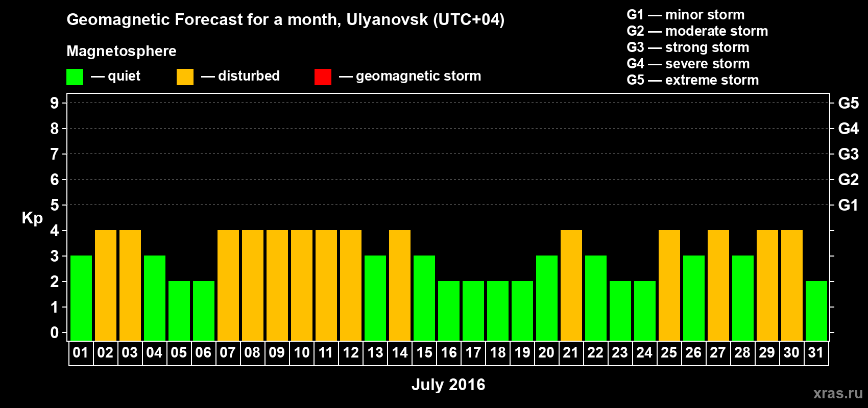The image size is (868, 408).
Task: Click the G3 label on right axis
Action: click(849, 154)
